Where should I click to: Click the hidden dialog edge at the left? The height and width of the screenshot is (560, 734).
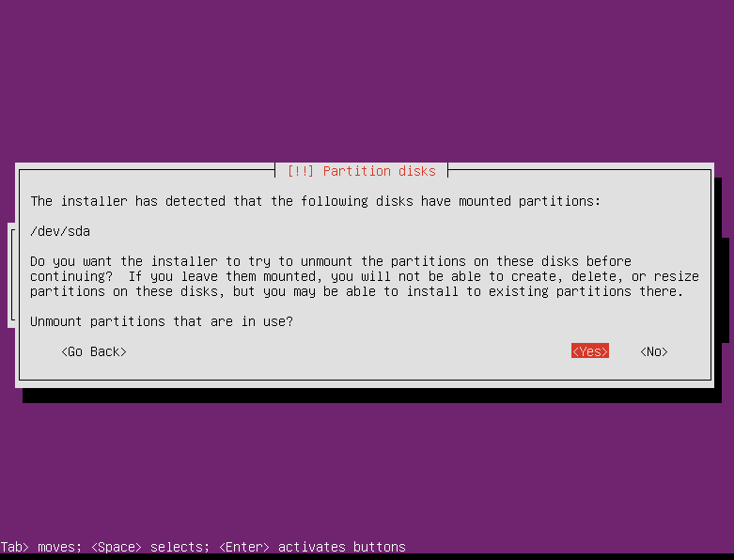click(11, 275)
